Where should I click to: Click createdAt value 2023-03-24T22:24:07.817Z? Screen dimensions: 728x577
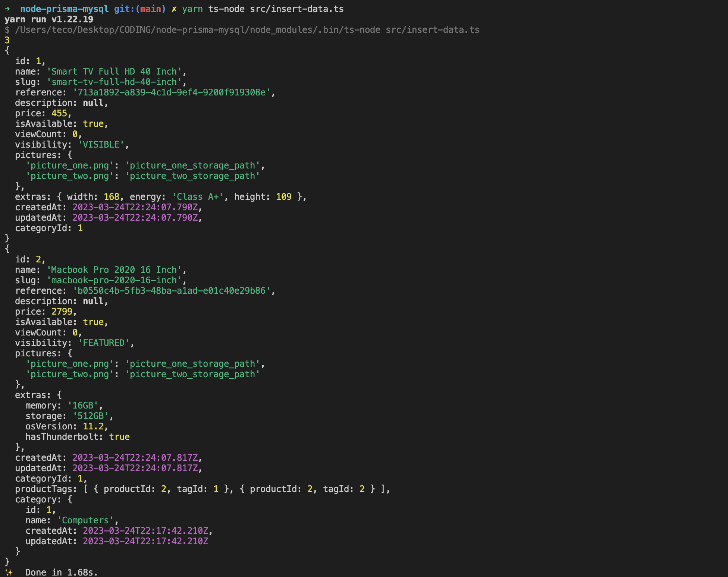(x=135, y=458)
